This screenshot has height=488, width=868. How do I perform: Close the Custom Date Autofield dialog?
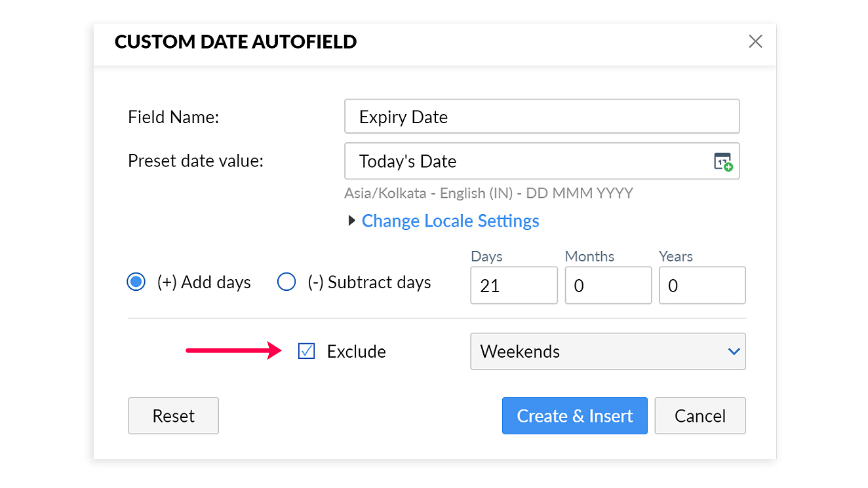(x=755, y=42)
